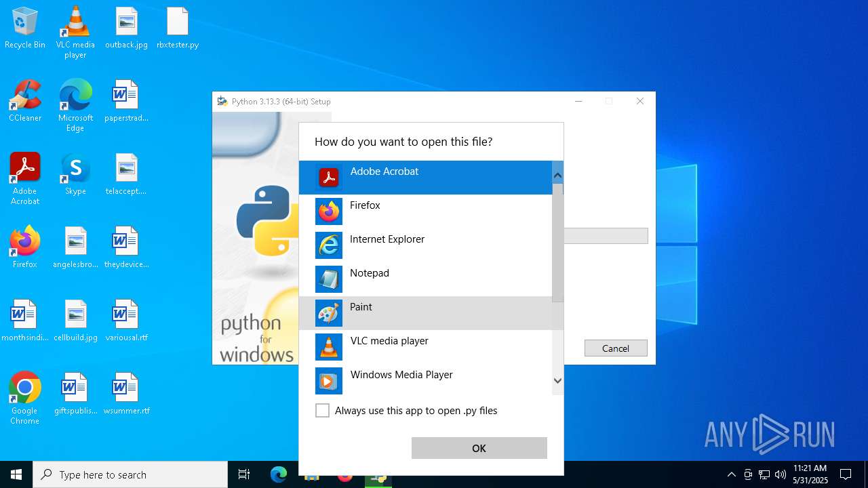The height and width of the screenshot is (488, 868).
Task: Select the theydevice document on desktop
Action: 126,248
